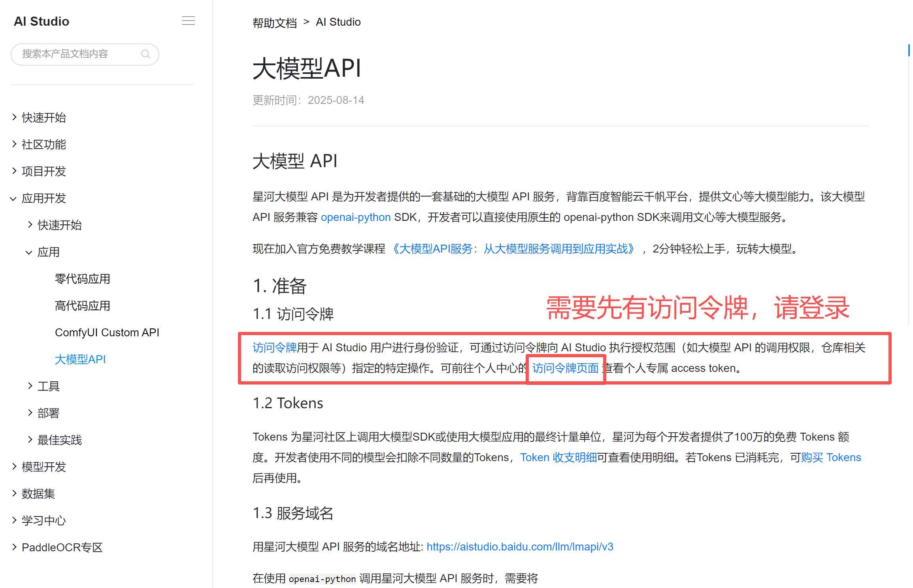Click the 购买 Tokens link
Screen dimensions: 913x588
831,457
